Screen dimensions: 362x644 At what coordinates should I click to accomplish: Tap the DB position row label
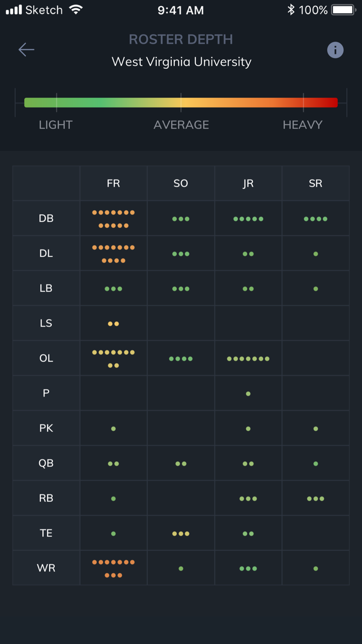point(46,218)
